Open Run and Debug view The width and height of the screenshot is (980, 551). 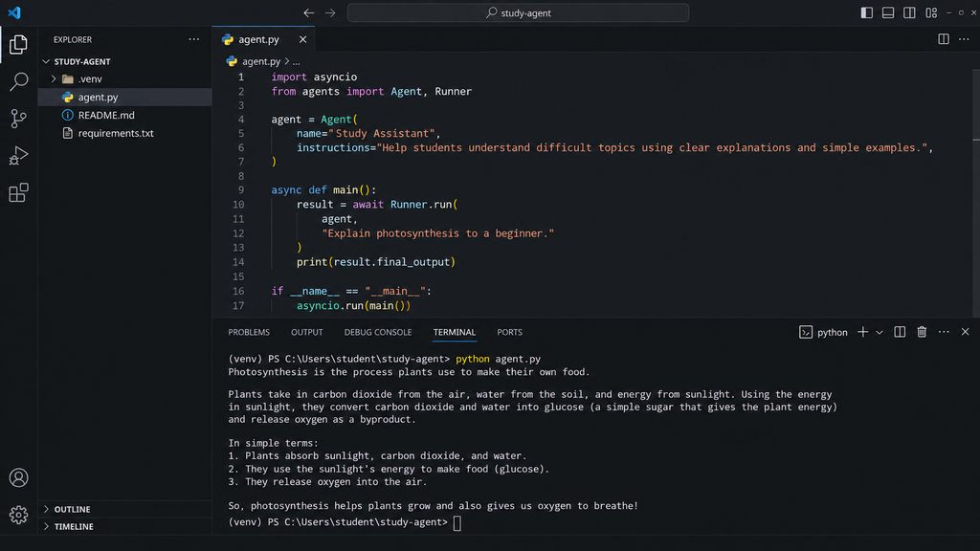point(19,155)
